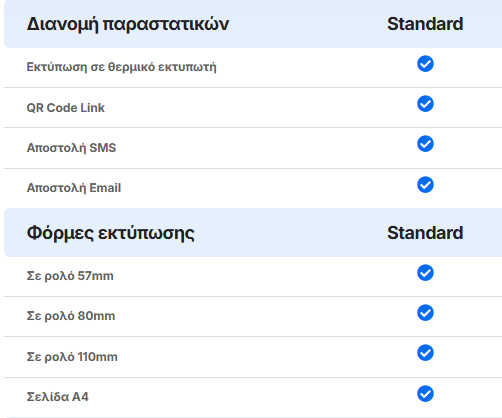Select the Σελίδα A4 label
This screenshot has height=418, width=502.
pyautogui.click(x=58, y=397)
